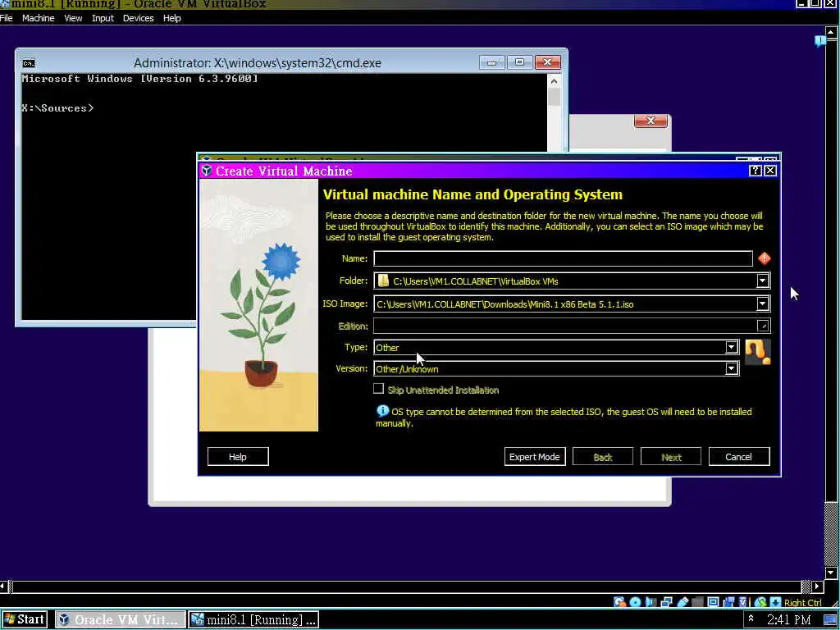Click the display settings status icon
This screenshot has height=630, width=840.
713,601
